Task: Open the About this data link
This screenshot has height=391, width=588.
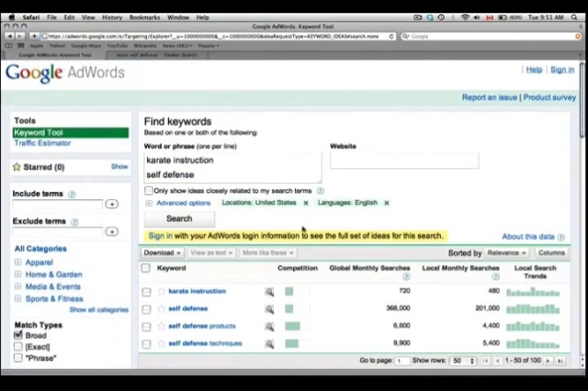Action: 528,237
